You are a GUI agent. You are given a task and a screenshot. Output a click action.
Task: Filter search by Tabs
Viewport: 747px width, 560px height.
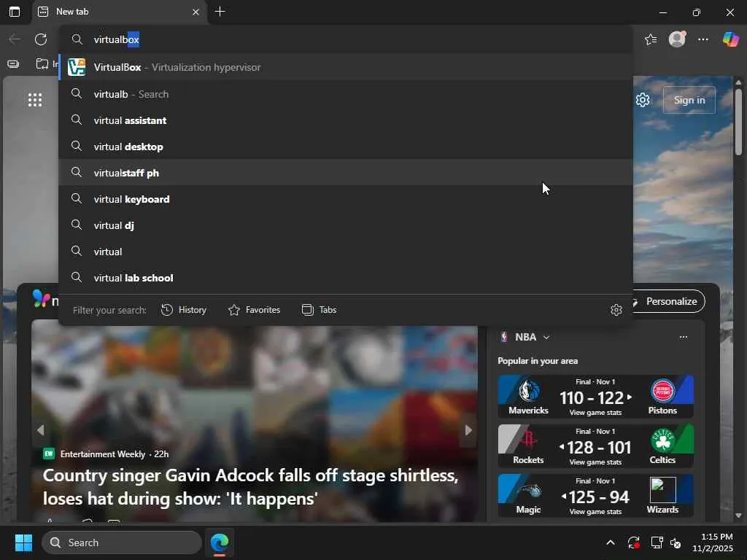point(320,310)
